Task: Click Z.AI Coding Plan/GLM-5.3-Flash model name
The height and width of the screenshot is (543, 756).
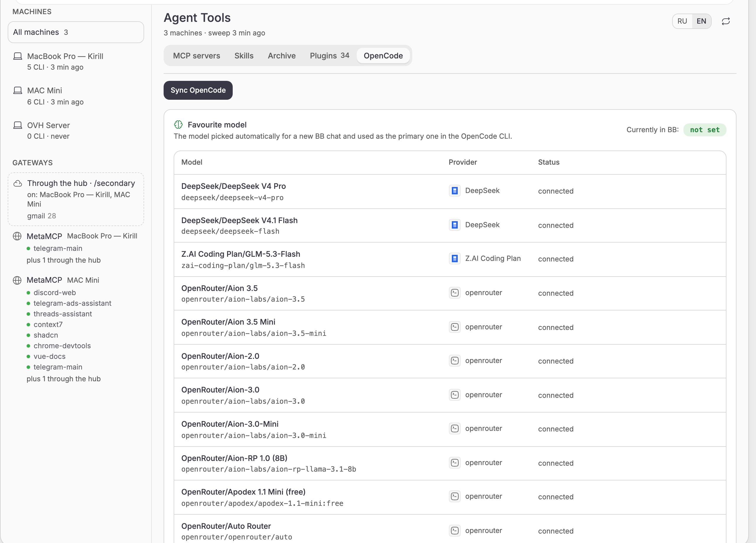Action: (240, 254)
